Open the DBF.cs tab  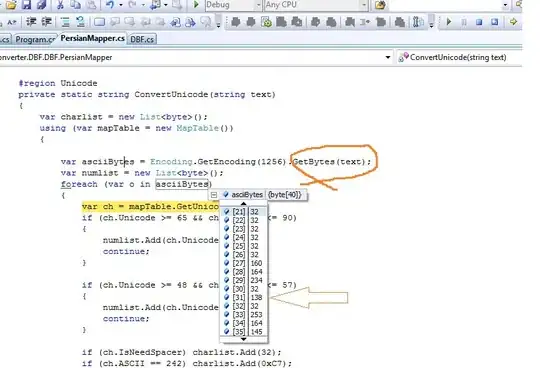pyautogui.click(x=142, y=40)
